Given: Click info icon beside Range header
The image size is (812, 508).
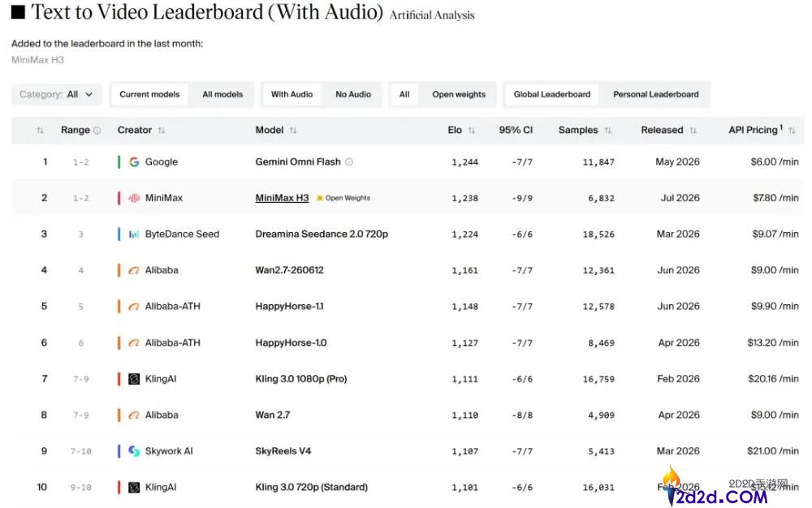Looking at the screenshot, I should click(x=97, y=131).
